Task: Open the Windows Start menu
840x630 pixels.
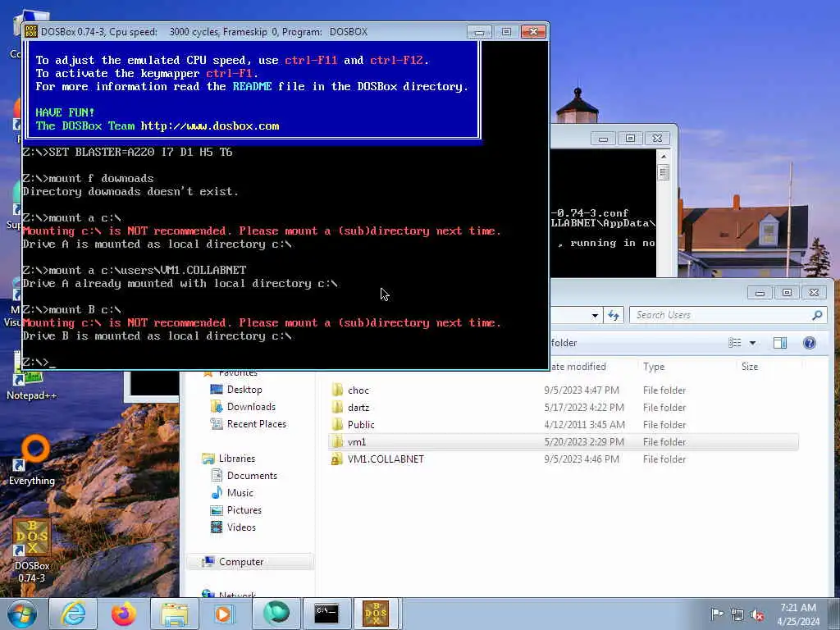Action: [x=22, y=614]
